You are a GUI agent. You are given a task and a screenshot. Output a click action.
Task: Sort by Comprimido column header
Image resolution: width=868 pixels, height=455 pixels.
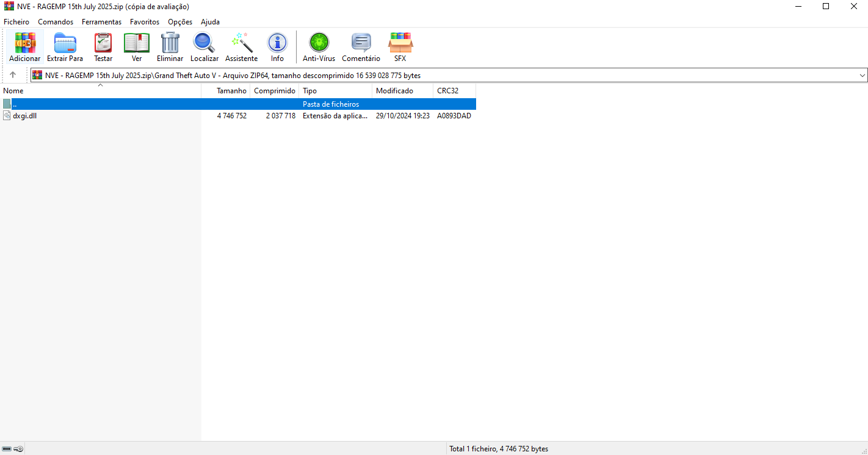click(x=275, y=90)
